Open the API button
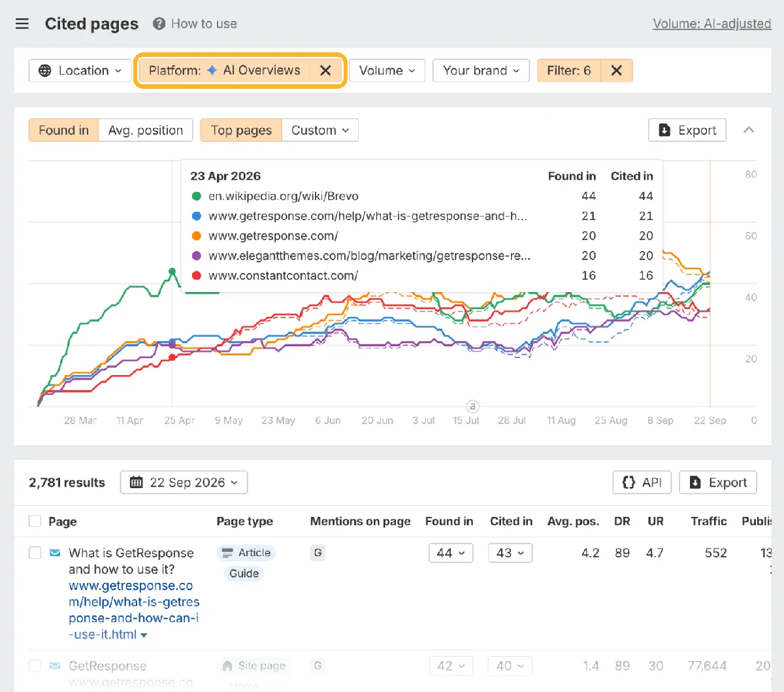This screenshot has height=692, width=784. (642, 482)
